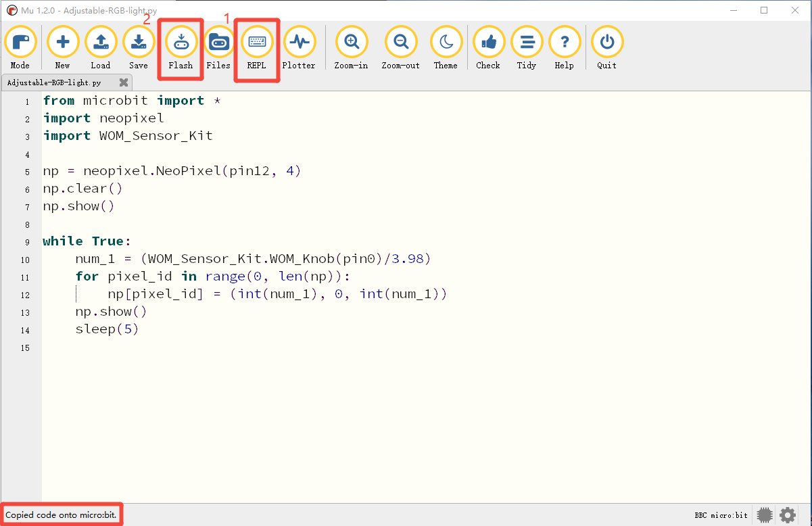Click the 'sleep(5)' line
The height and width of the screenshot is (526, 812).
click(107, 329)
